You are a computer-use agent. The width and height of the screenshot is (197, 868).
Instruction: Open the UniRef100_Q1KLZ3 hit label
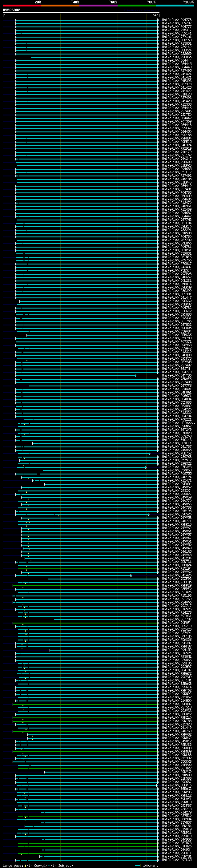tap(176, 94)
